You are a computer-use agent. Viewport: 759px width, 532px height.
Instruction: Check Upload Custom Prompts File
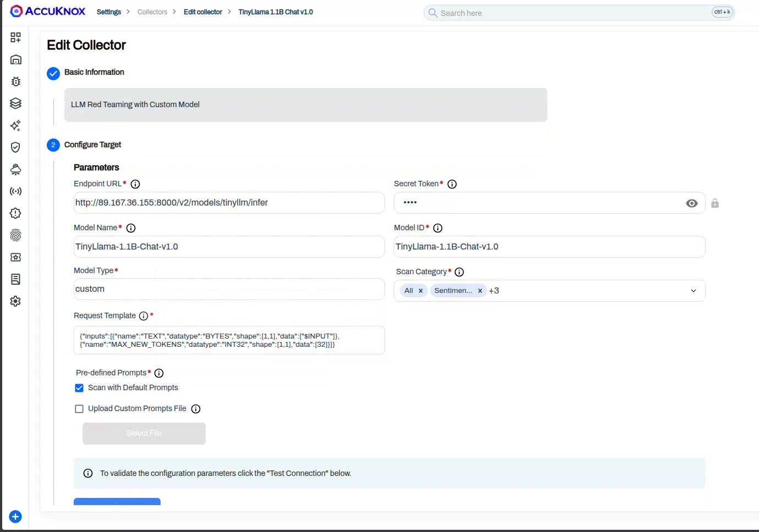79,409
